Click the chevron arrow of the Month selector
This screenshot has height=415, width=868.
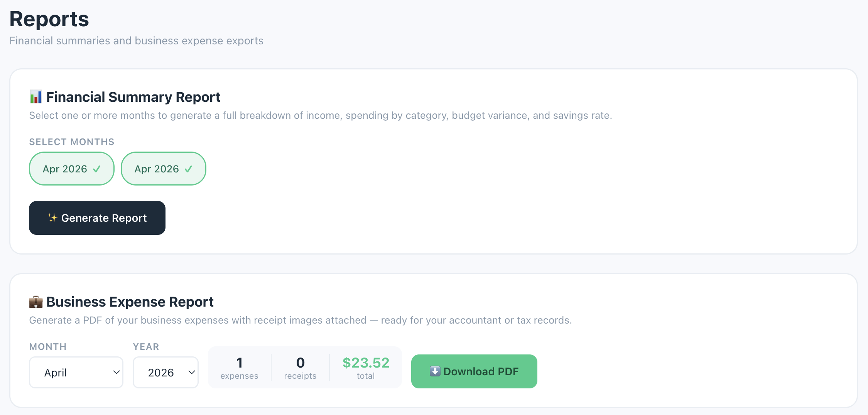(116, 372)
